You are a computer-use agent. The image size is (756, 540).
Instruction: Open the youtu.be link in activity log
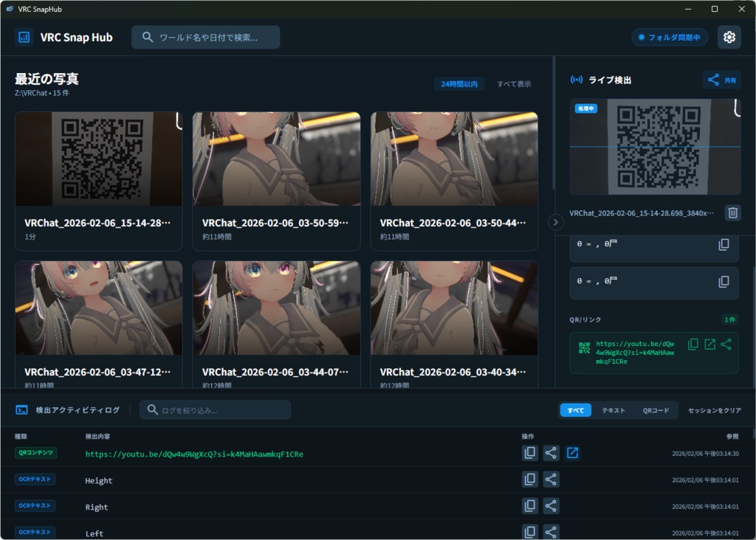(194, 454)
